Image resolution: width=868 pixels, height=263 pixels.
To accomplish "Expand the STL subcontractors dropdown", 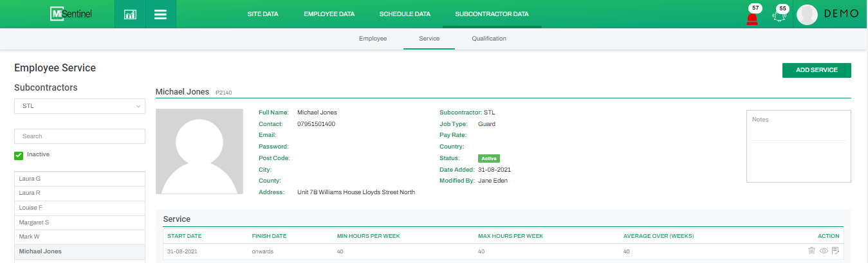I will pos(80,106).
